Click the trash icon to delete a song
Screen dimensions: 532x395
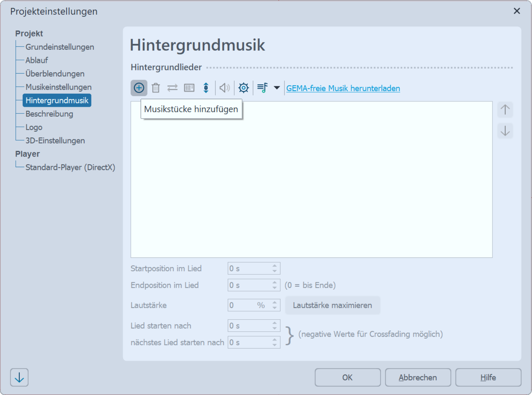pos(156,88)
